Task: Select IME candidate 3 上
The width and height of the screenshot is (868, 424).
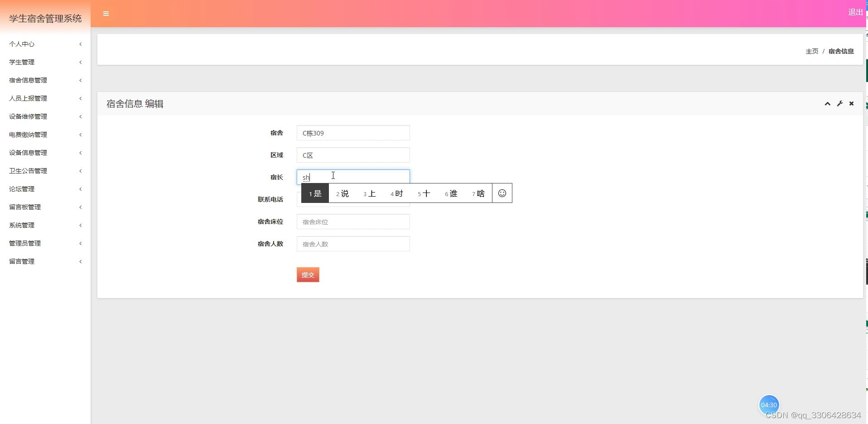Action: pos(370,193)
